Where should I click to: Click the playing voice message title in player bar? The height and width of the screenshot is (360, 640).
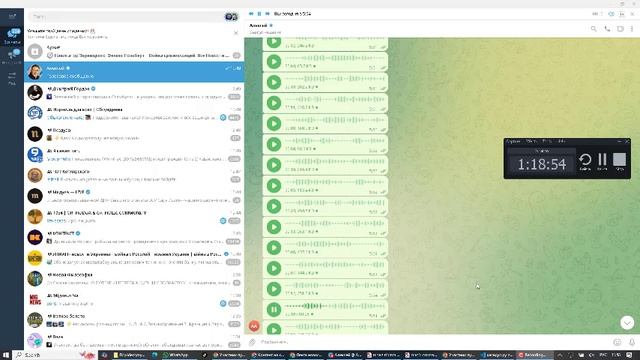point(292,14)
